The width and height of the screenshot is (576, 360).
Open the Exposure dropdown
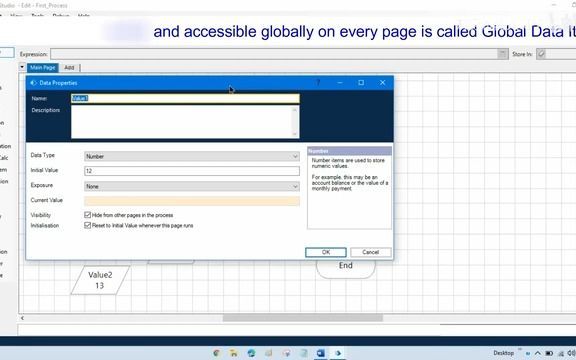[192, 187]
